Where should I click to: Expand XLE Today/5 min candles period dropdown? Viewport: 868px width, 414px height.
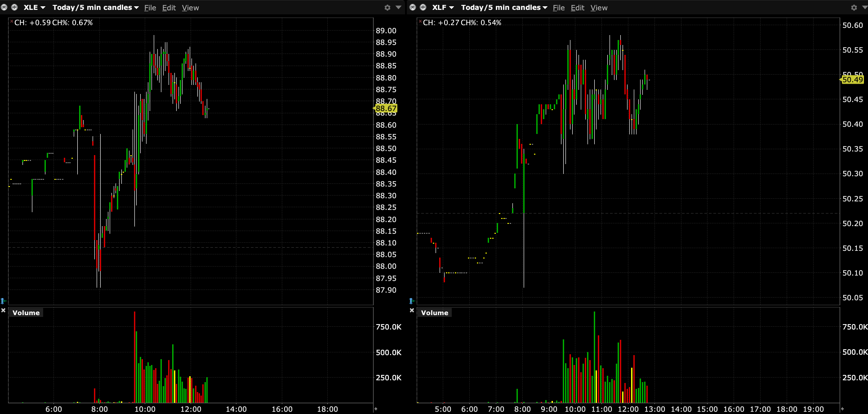(95, 8)
